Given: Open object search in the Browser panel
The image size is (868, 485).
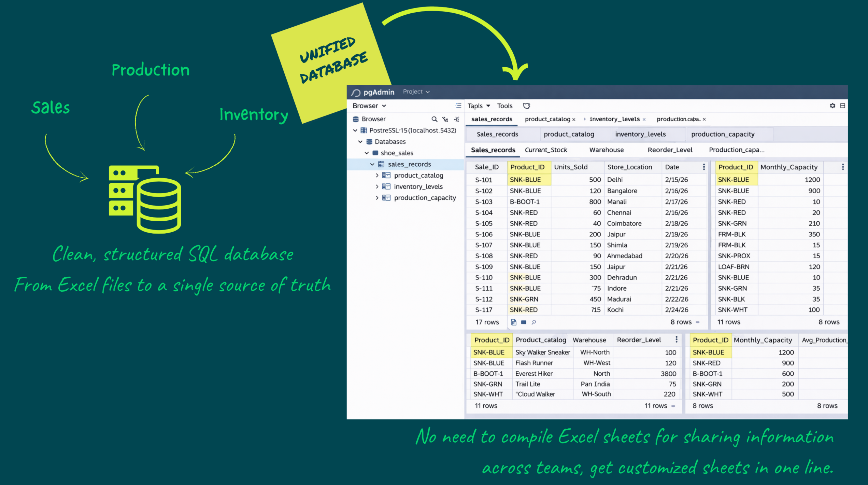Looking at the screenshot, I should (x=435, y=119).
